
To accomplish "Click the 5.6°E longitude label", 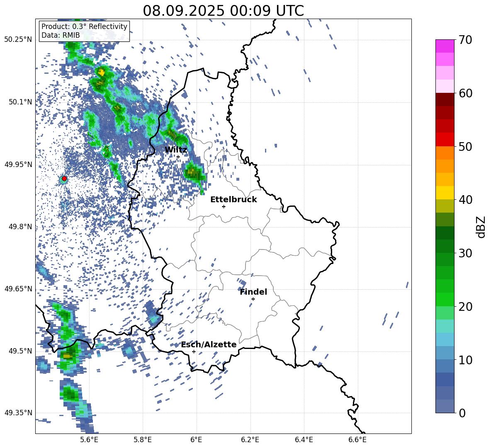I will pyautogui.click(x=89, y=440).
